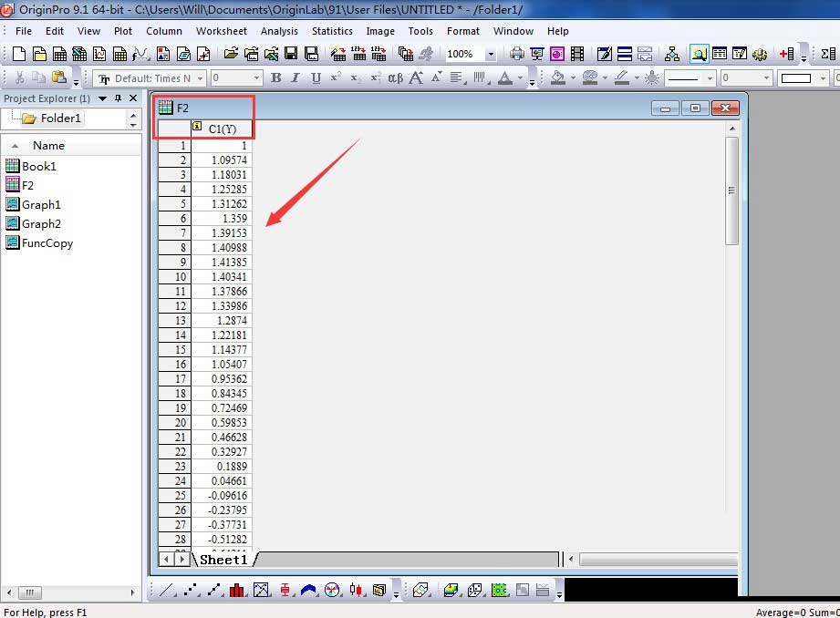Open the Plot menu
Screen dimensions: 840x618
(123, 31)
